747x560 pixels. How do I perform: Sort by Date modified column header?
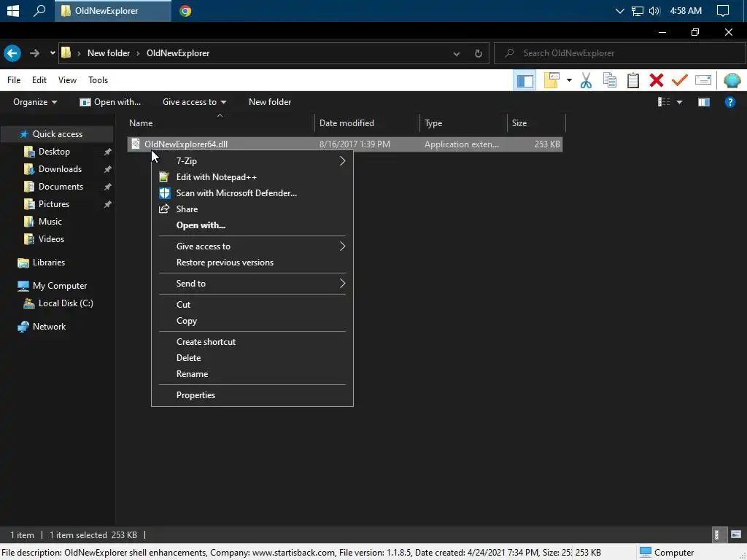point(367,122)
